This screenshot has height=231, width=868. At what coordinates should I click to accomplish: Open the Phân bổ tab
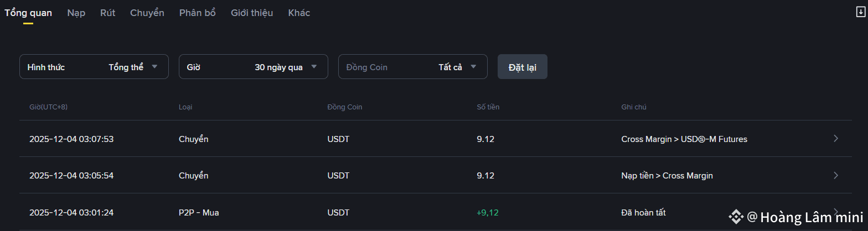[197, 13]
